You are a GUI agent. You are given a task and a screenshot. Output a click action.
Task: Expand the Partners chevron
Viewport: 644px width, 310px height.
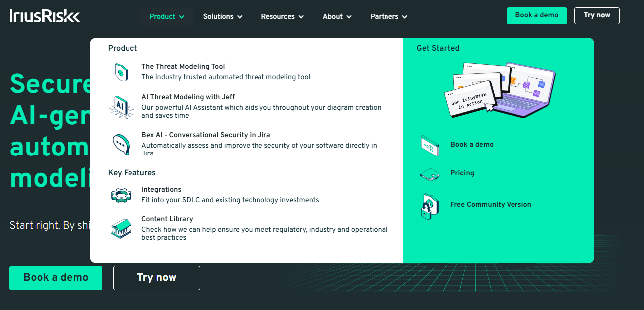pos(404,17)
